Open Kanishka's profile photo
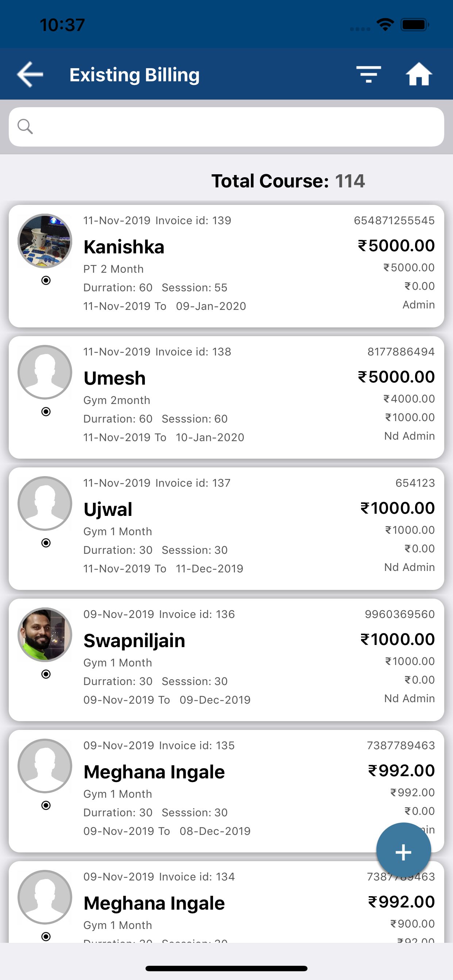Viewport: 453px width, 980px height. [45, 241]
